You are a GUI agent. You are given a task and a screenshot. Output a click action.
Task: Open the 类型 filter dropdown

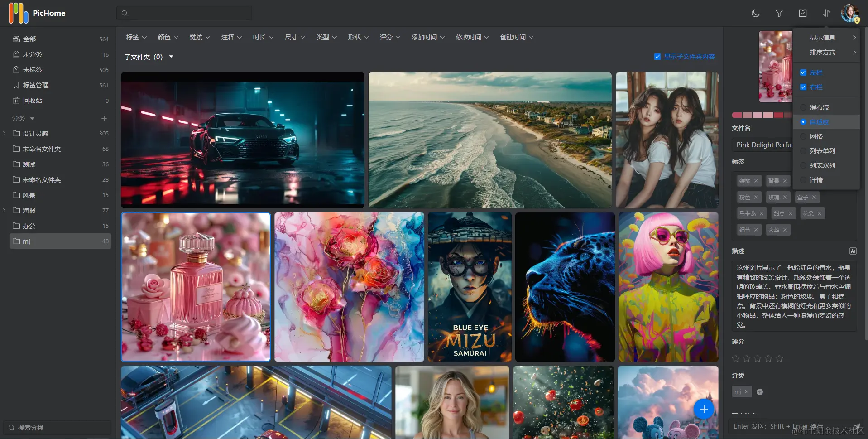(x=326, y=37)
